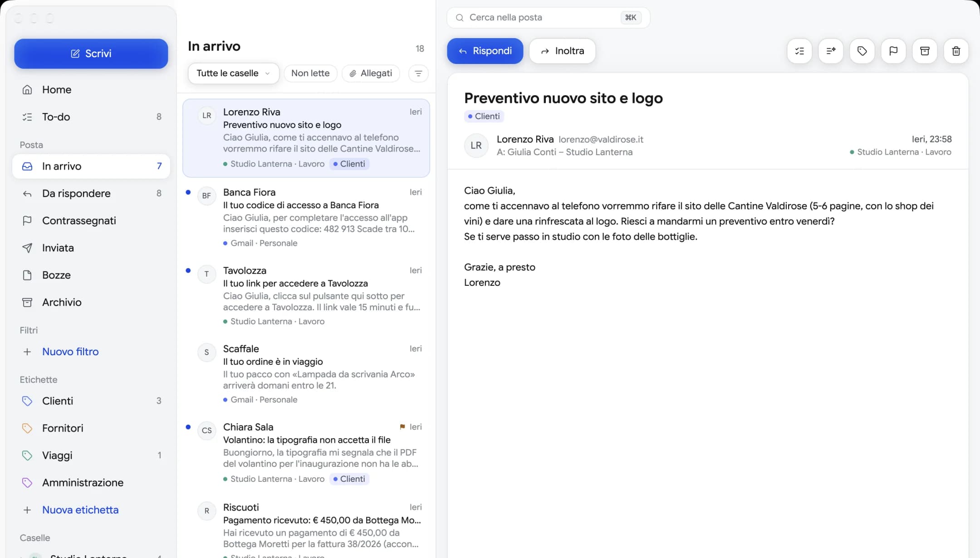Image resolution: width=980 pixels, height=558 pixels.
Task: Click the Nuovo filtro link
Action: pyautogui.click(x=70, y=352)
